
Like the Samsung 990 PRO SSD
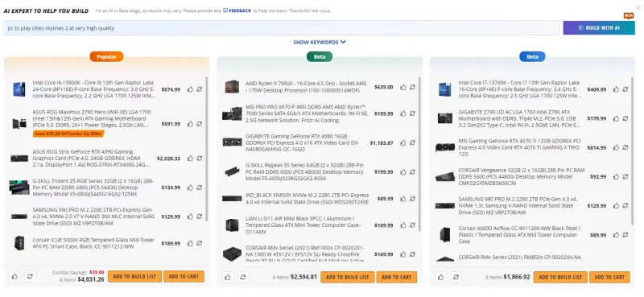(x=190, y=217)
